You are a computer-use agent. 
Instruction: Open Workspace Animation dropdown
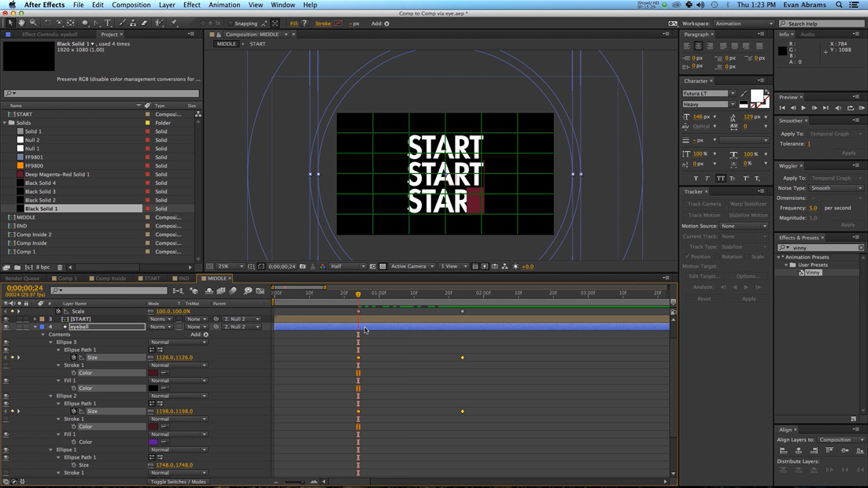[744, 24]
